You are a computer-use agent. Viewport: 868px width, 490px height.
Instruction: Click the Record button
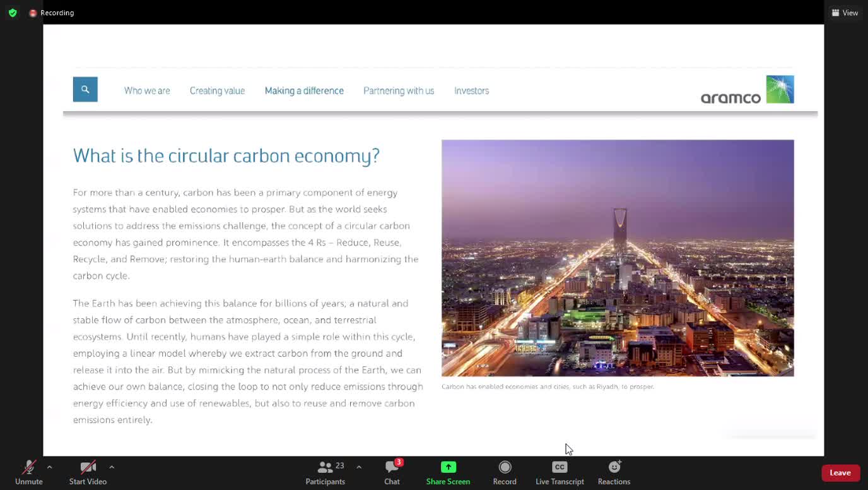tap(505, 472)
